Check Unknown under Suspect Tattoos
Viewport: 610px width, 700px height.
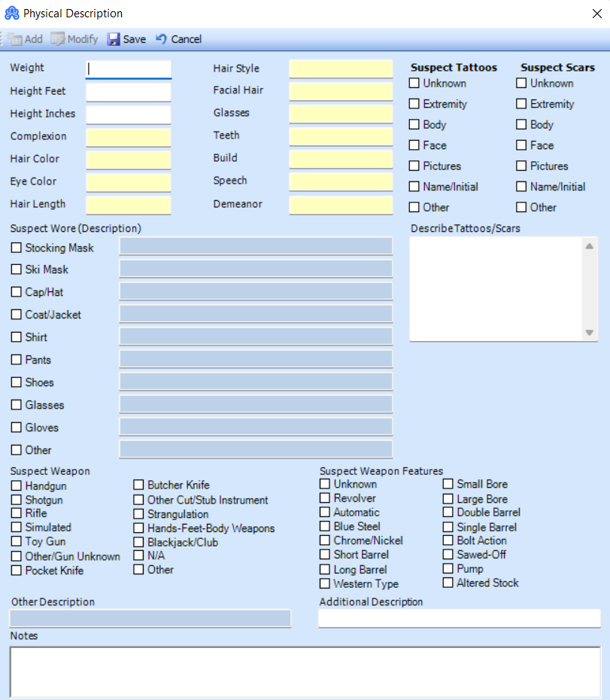tap(413, 84)
